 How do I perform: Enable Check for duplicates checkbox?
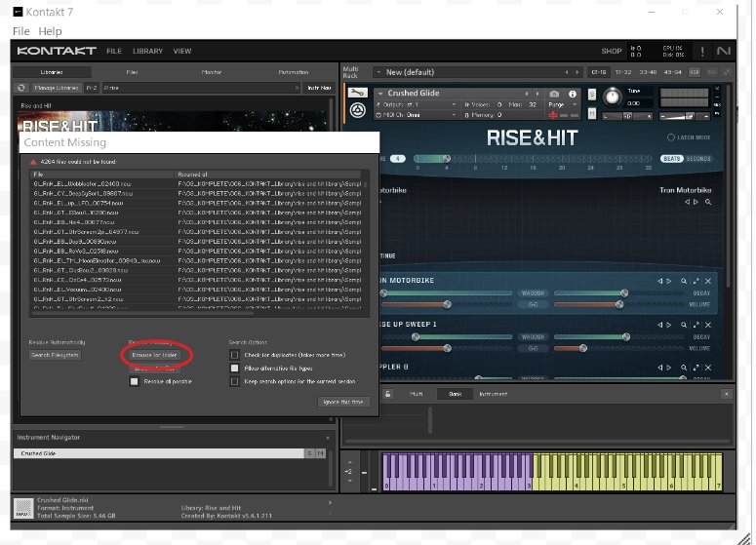point(234,355)
